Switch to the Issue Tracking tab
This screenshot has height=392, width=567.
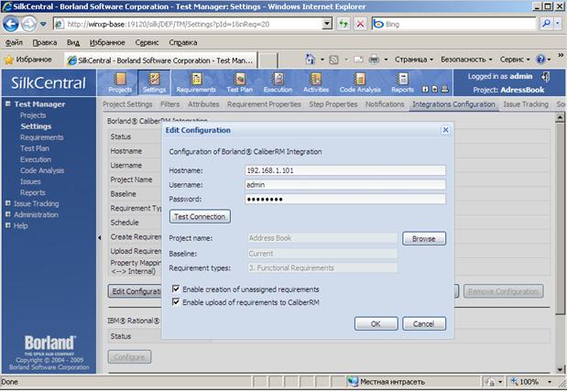pos(526,104)
